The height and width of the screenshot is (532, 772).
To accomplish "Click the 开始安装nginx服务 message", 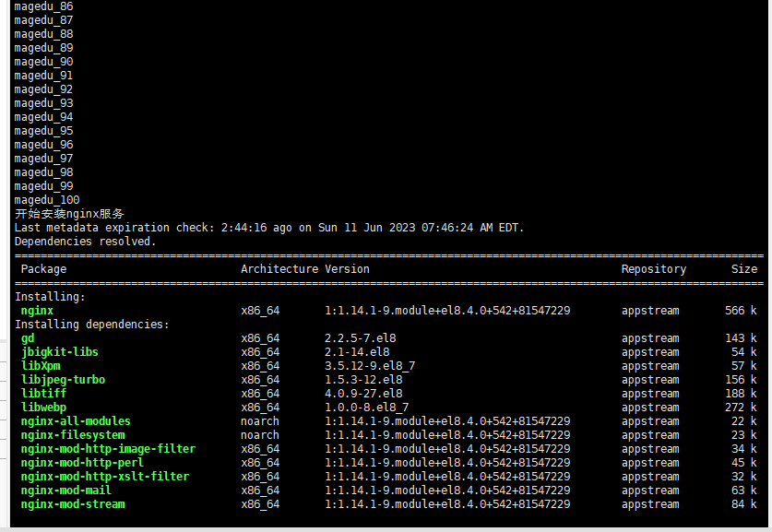I will (69, 214).
